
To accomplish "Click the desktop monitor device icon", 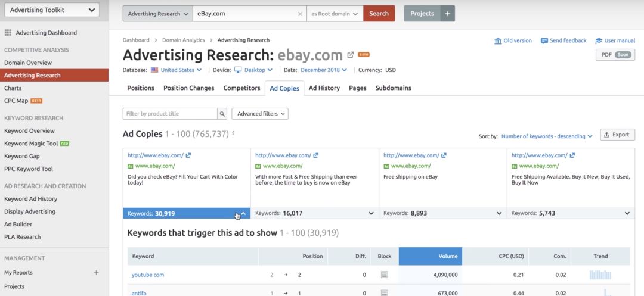I will pos(238,70).
